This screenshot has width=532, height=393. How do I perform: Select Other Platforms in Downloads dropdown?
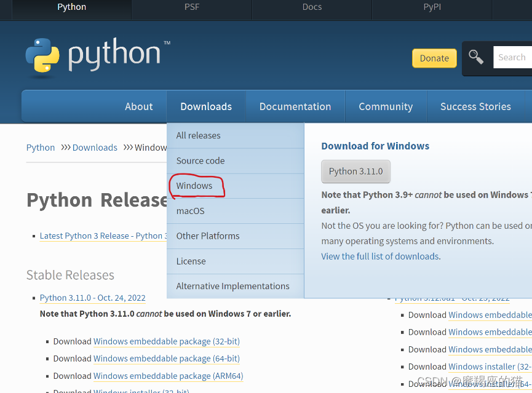[235, 236]
